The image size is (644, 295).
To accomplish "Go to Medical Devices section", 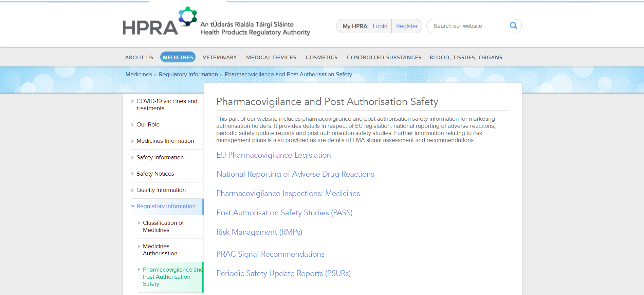I will [x=271, y=57].
